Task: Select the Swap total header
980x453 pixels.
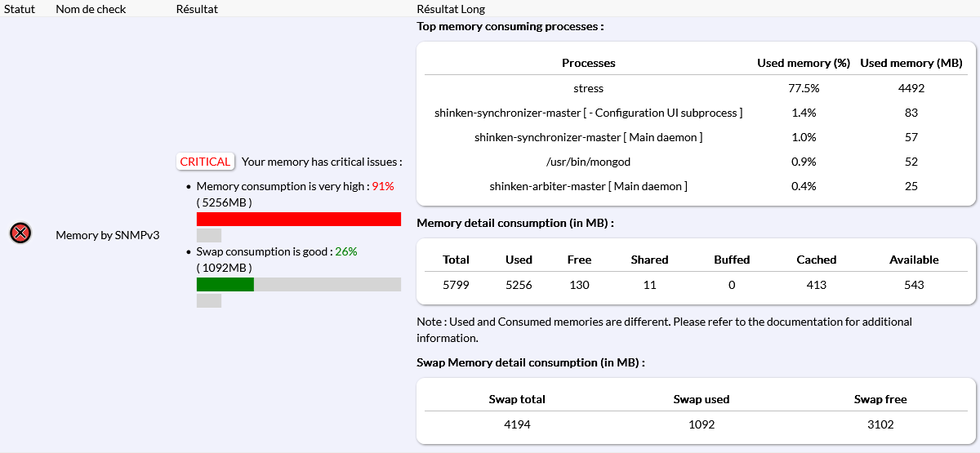Action: 517,399
